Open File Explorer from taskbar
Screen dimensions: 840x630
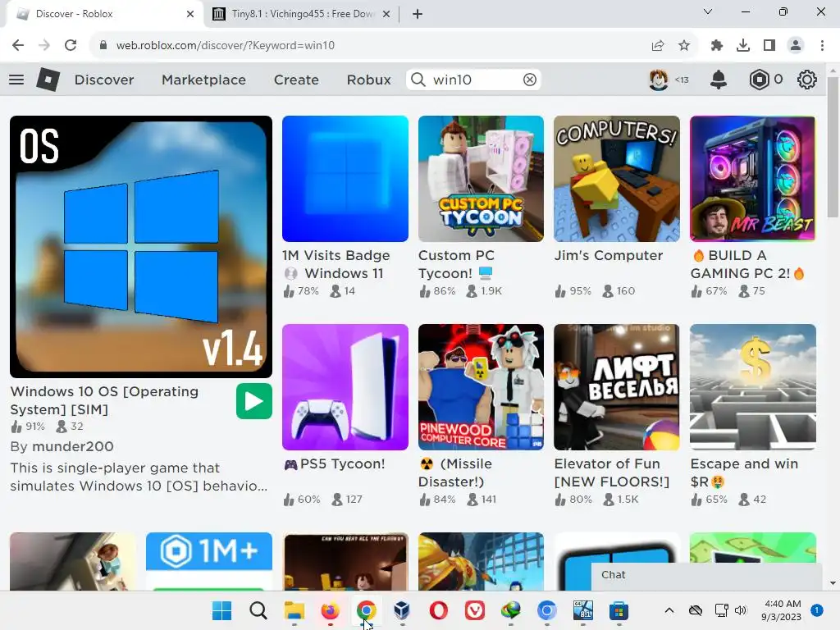294,610
